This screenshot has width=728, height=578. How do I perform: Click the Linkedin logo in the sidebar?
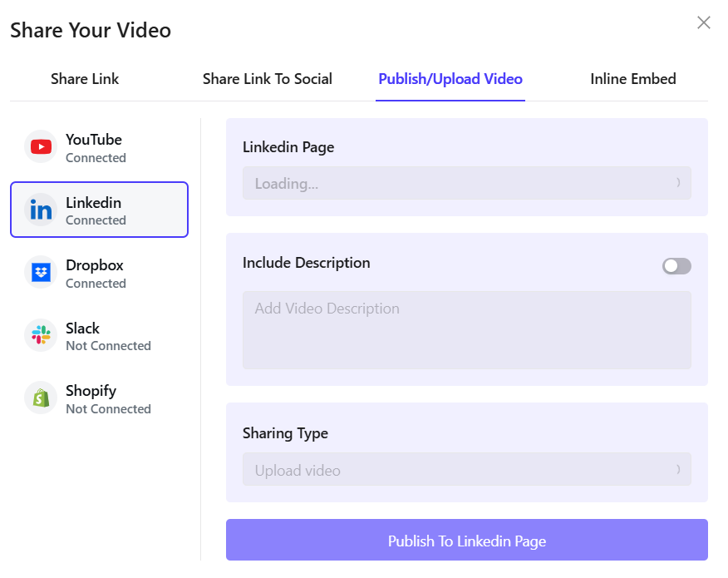coord(40,210)
